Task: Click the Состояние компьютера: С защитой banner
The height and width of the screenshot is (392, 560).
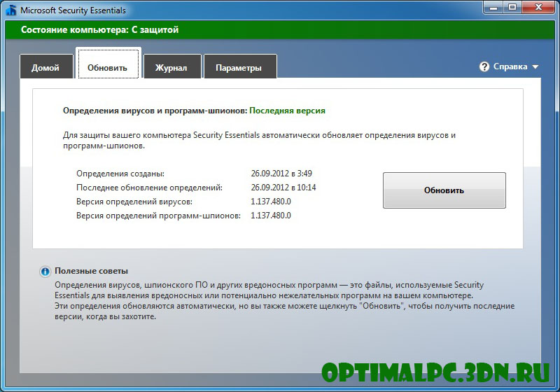Action: pos(279,29)
